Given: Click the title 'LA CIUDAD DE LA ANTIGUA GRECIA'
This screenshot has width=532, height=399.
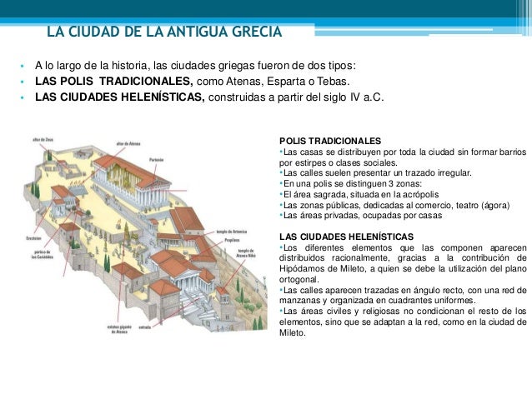Looking at the screenshot, I should (x=164, y=32).
